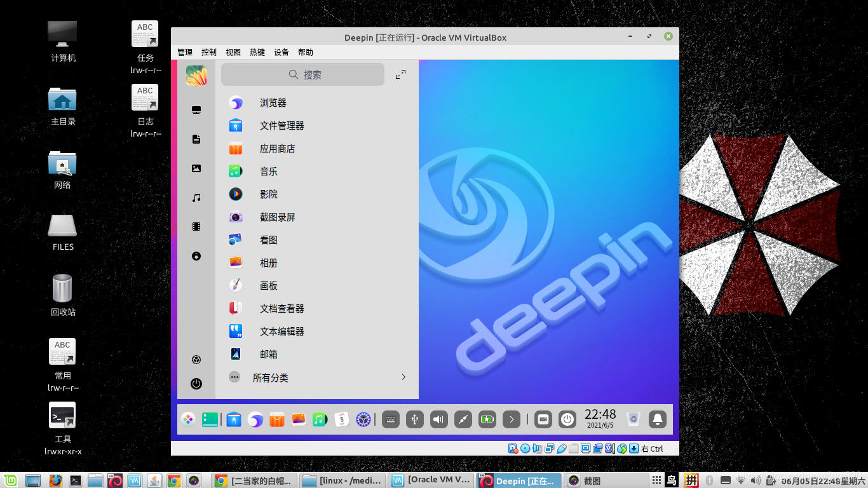Open the dock trash bin
Image resolution: width=868 pixels, height=488 pixels.
[634, 419]
